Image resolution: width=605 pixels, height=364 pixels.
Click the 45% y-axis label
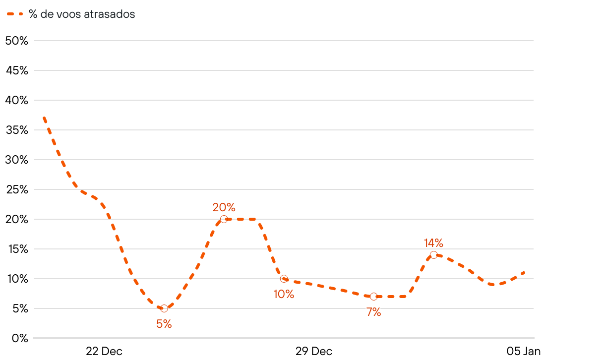point(17,70)
